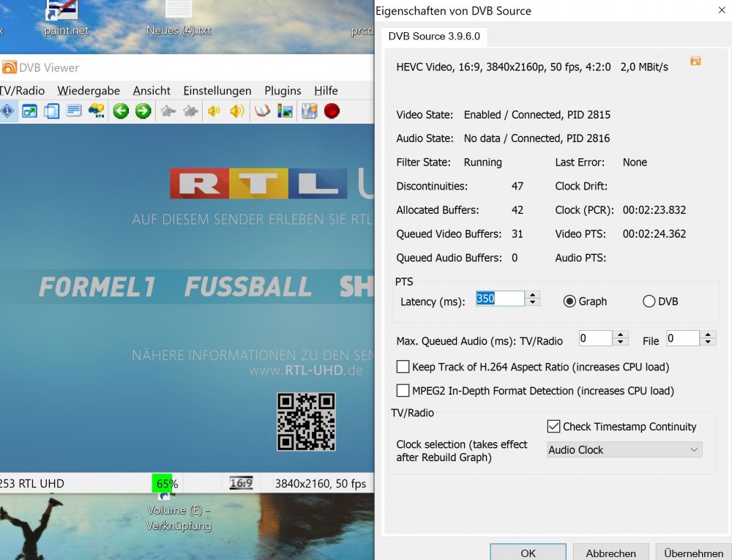Decrease TV/Radio max queued audio value
The width and height of the screenshot is (732, 560).
(x=621, y=342)
